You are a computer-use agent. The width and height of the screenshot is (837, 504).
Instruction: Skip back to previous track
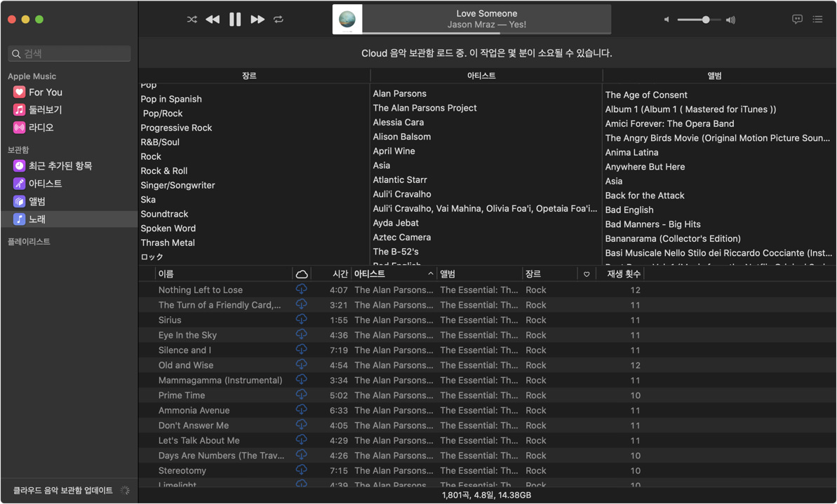[x=213, y=19]
